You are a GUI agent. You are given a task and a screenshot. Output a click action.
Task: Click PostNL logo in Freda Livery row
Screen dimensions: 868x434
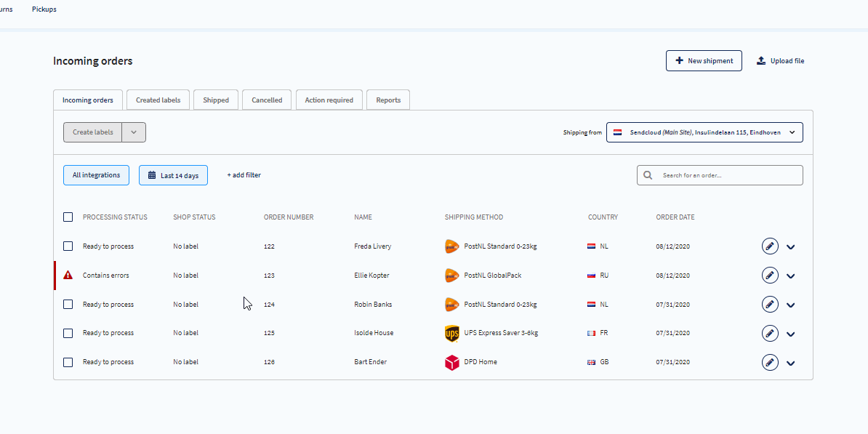[451, 246]
